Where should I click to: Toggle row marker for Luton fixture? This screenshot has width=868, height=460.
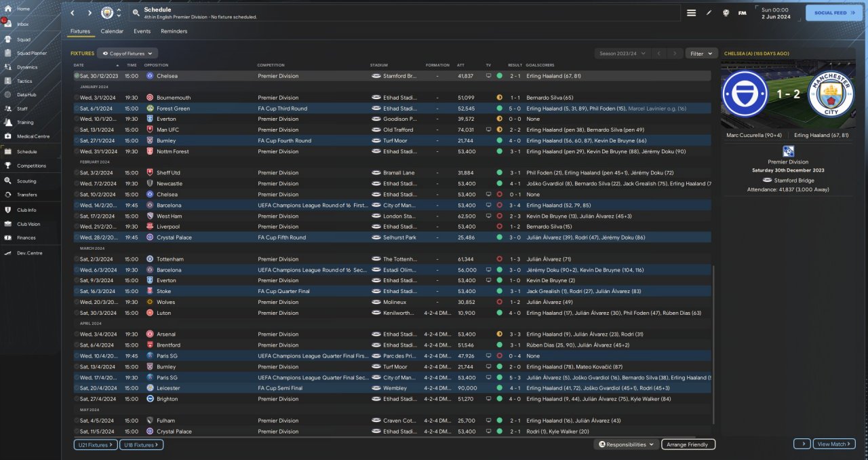pyautogui.click(x=77, y=313)
